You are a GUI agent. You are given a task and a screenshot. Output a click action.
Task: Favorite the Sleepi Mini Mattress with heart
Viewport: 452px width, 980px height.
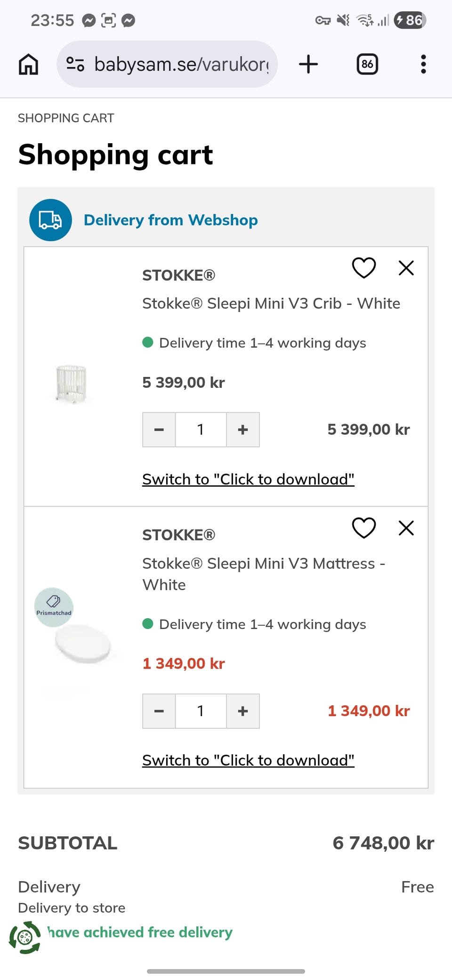(364, 528)
